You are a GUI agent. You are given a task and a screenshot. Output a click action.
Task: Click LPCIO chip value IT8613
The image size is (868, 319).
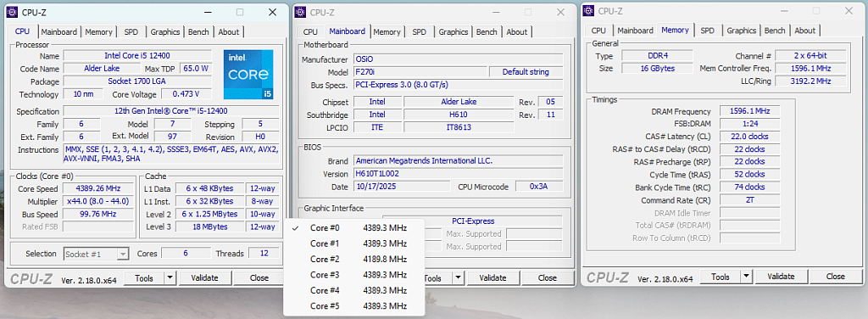click(x=459, y=127)
